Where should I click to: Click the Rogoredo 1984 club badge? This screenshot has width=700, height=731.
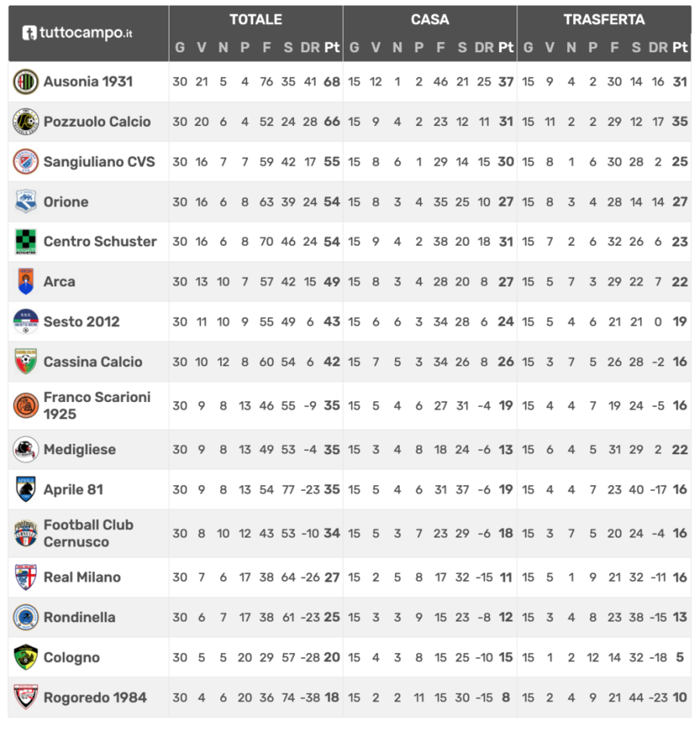(x=26, y=697)
